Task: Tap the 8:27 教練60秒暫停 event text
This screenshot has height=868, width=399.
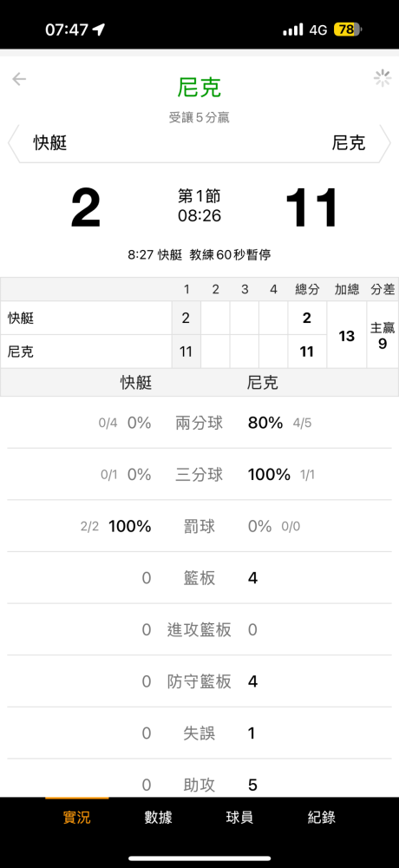Action: pos(199,255)
